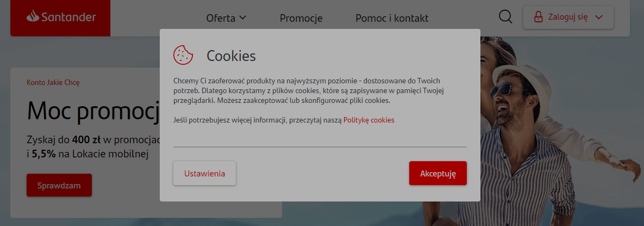Open the Oferta menu
The height and width of the screenshot is (226, 644).
(221, 18)
